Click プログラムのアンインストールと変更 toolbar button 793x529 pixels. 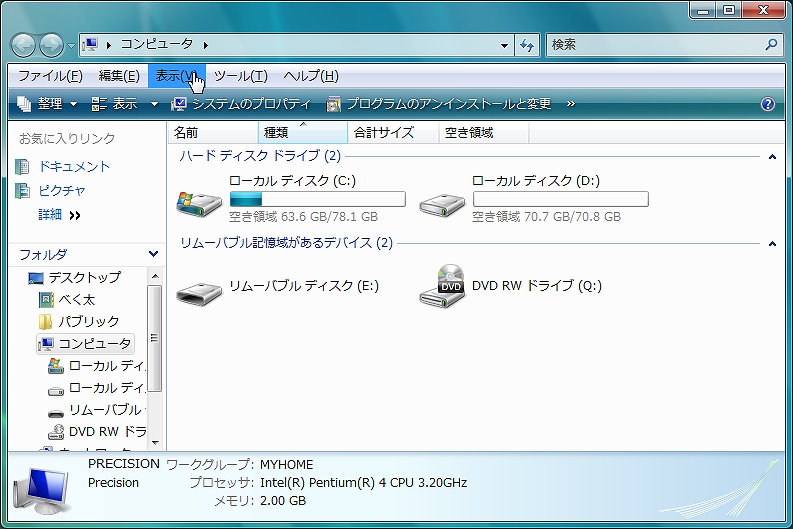439,104
